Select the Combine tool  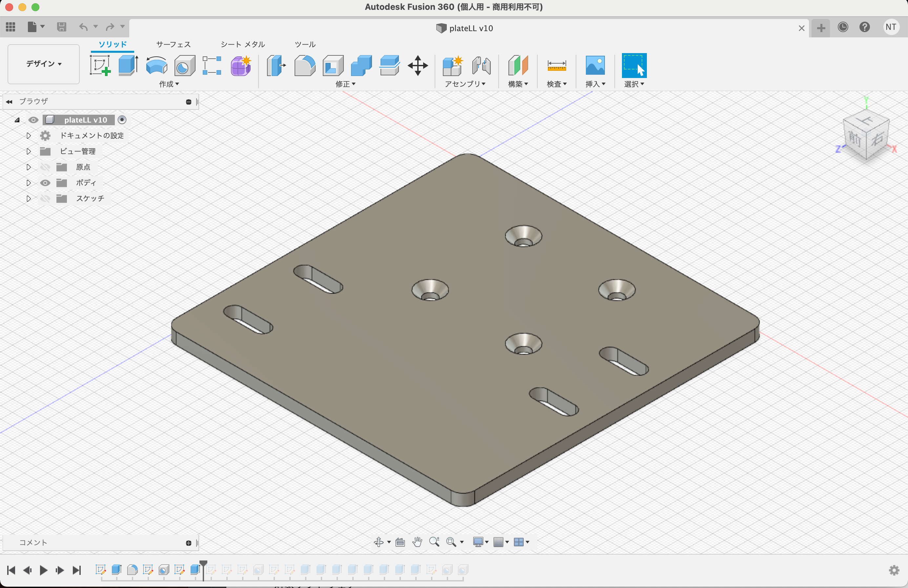[x=361, y=66]
